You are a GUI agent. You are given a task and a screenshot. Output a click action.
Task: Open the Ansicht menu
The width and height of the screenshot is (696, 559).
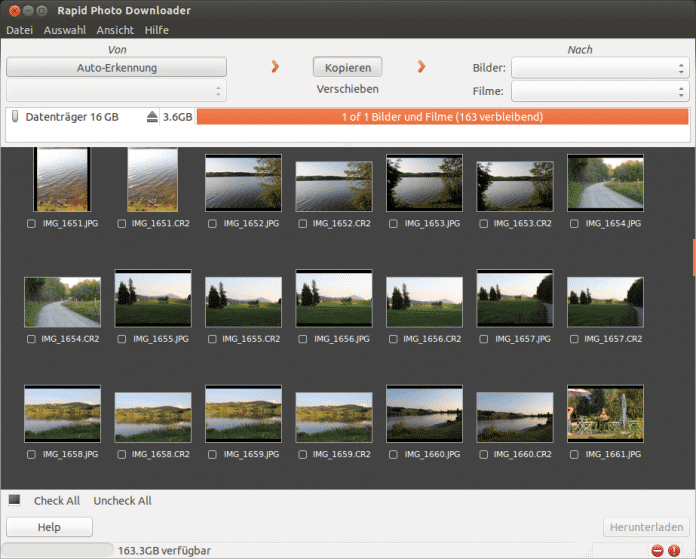(115, 30)
